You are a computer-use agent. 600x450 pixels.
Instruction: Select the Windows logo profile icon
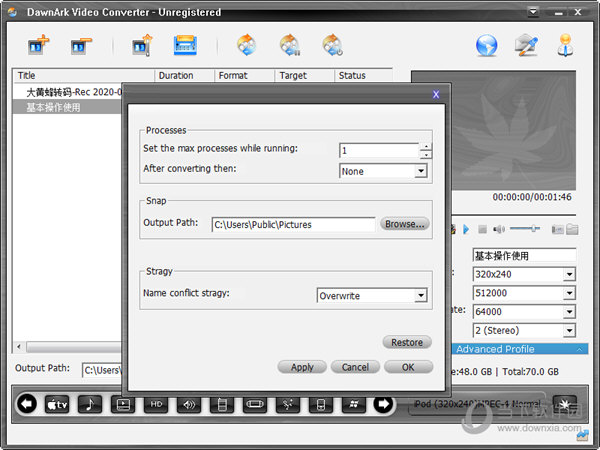coord(354,404)
